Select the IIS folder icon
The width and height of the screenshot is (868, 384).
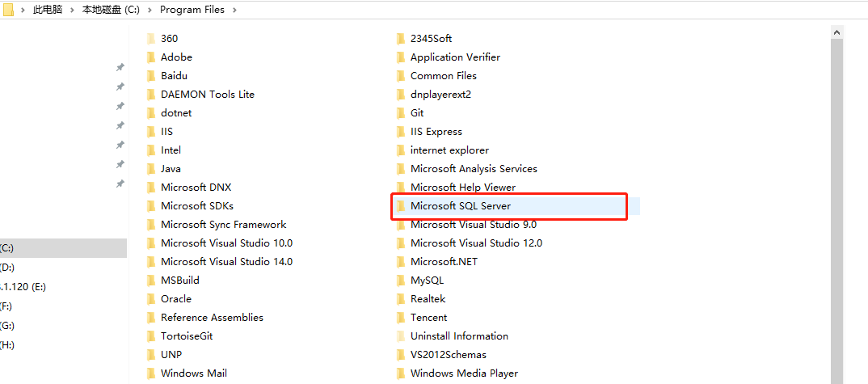pyautogui.click(x=150, y=132)
